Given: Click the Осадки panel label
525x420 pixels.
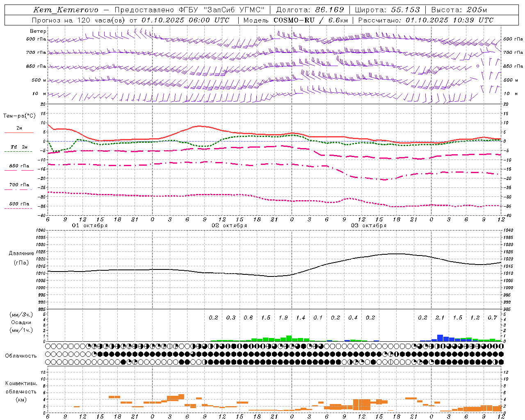Looking at the screenshot, I should (21, 322).
